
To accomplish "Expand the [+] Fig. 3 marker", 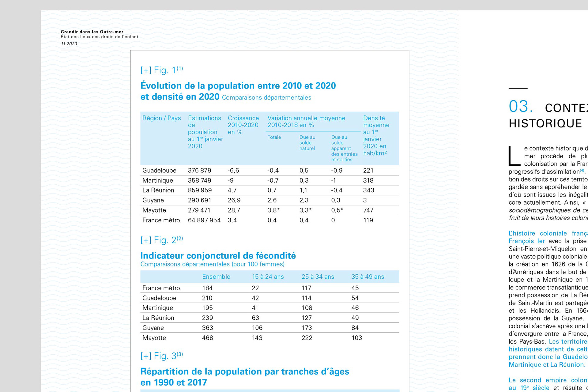I will [x=158, y=356].
